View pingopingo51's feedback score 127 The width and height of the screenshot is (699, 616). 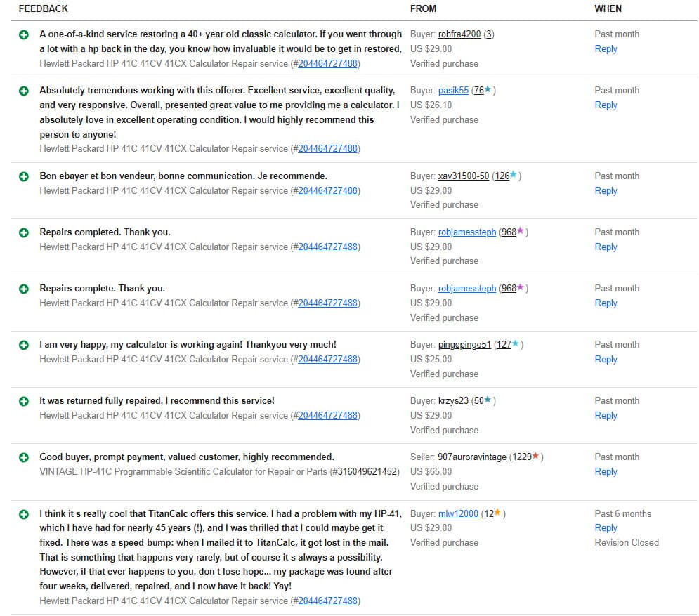504,345
